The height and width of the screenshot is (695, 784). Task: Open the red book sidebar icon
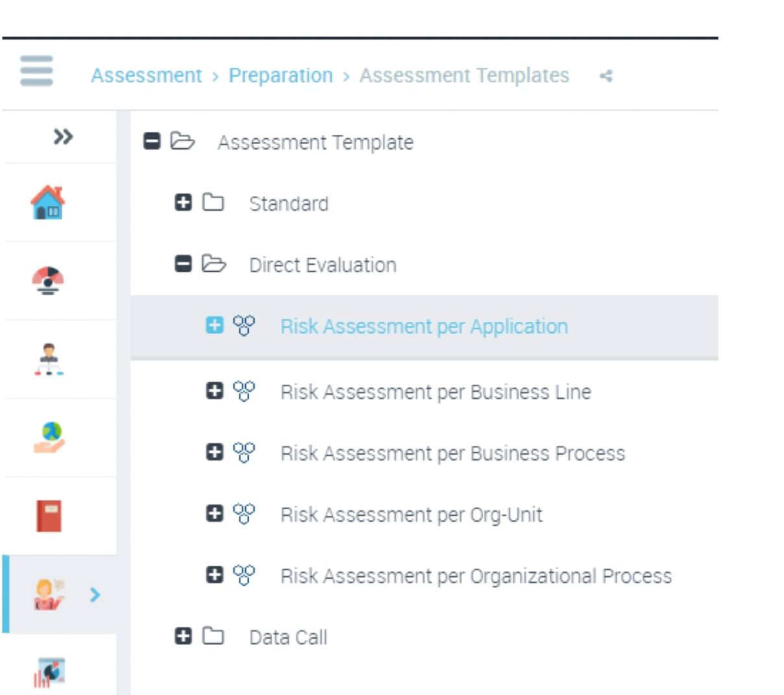[49, 516]
